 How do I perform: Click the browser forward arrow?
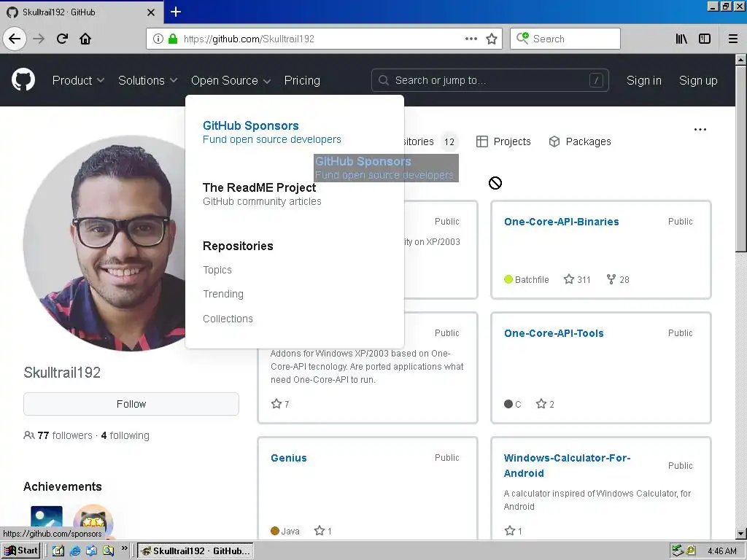39,39
